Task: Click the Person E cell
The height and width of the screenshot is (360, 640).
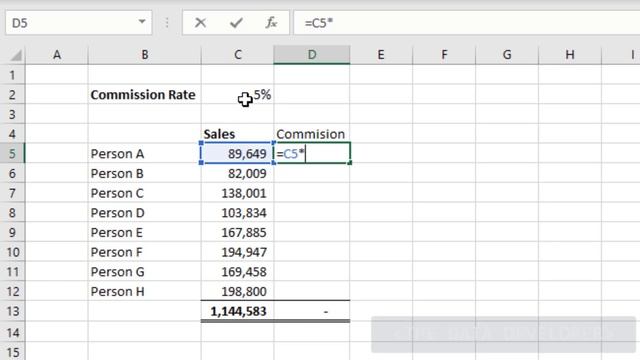Action: [144, 232]
